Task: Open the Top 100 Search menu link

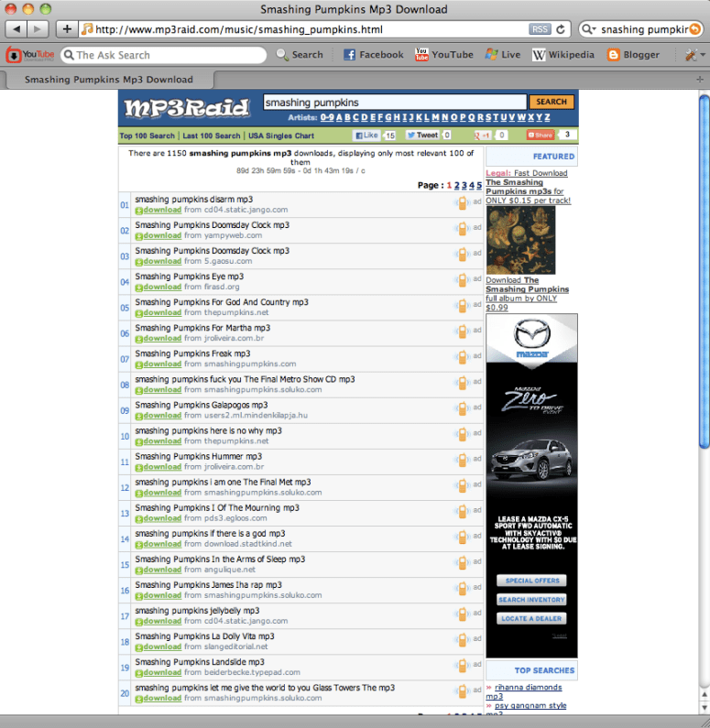Action: pos(147,136)
